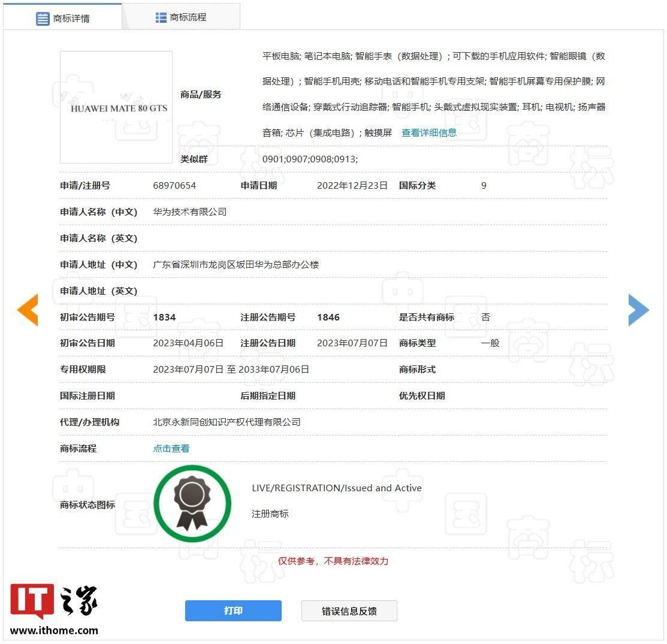Click the green registered status badge icon
This screenshot has height=644, width=667.
(x=192, y=504)
